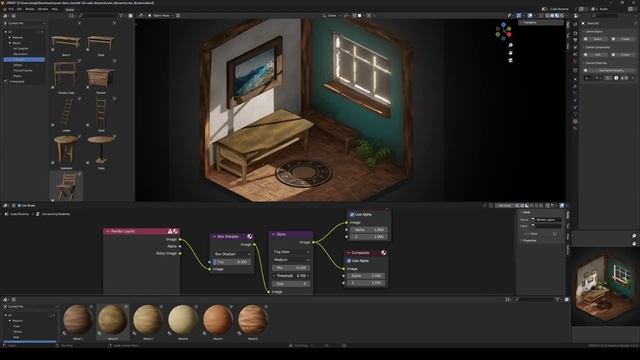
Task: Expand Properties panel in node sidebar
Action: point(530,240)
